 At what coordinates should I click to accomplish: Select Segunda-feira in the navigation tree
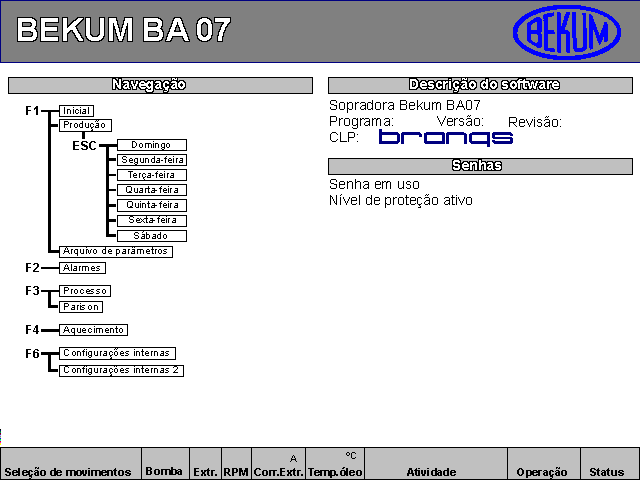click(151, 160)
